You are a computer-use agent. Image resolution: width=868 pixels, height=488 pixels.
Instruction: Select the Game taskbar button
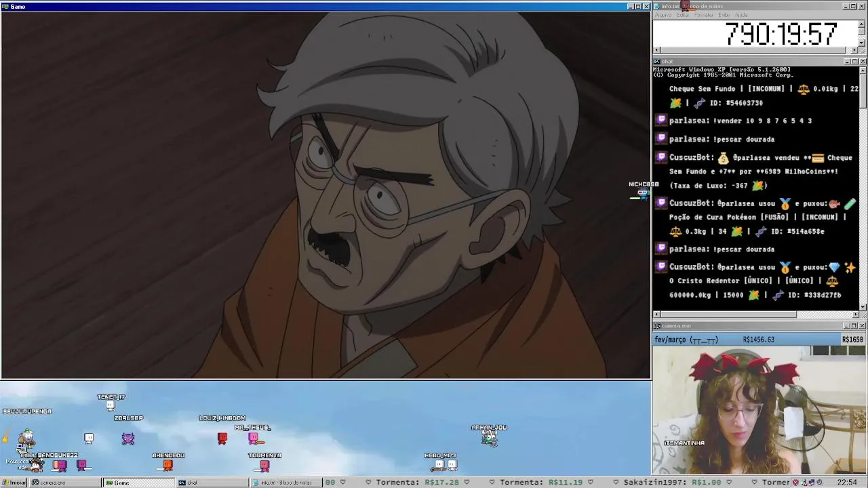[138, 483]
